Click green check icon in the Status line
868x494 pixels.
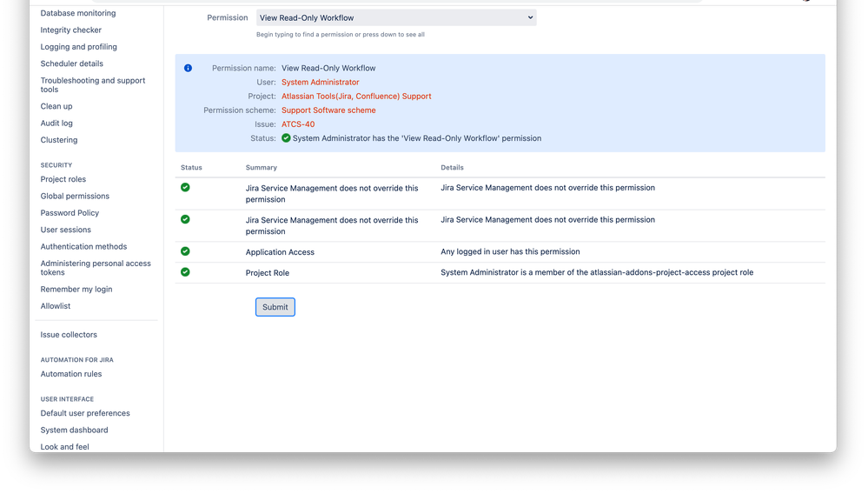pos(286,138)
